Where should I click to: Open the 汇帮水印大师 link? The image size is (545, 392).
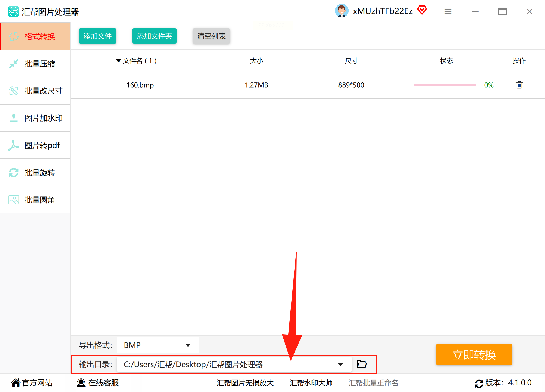point(311,383)
